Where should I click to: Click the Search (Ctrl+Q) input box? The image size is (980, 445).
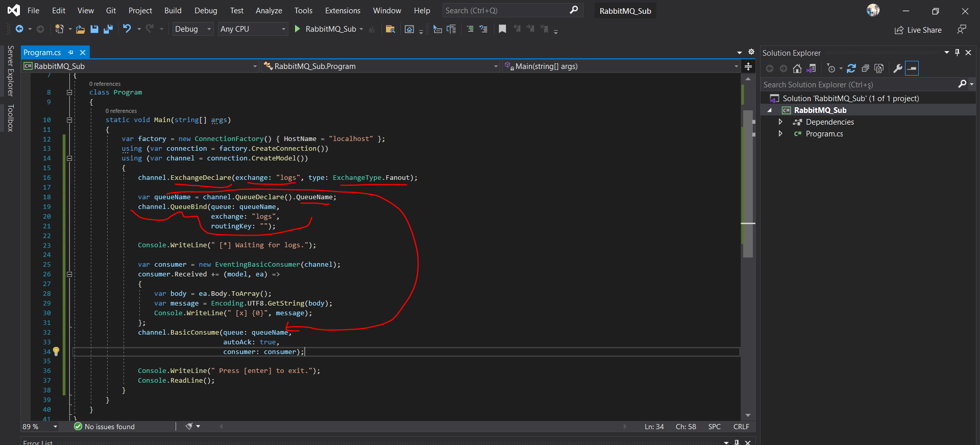click(x=505, y=11)
